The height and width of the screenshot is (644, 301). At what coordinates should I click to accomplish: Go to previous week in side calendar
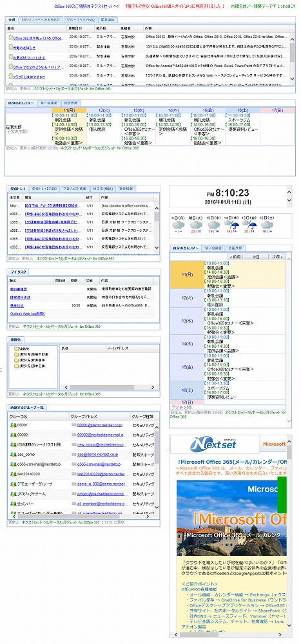236,257
